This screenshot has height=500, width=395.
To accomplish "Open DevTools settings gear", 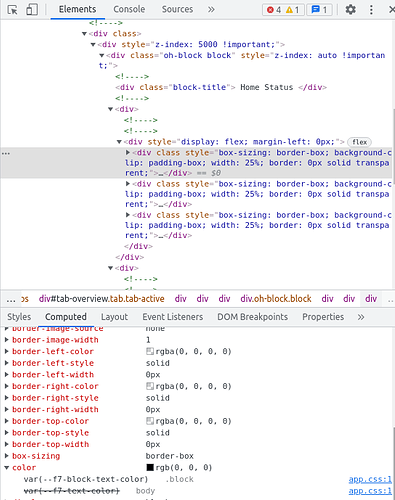I will click(x=350, y=9).
